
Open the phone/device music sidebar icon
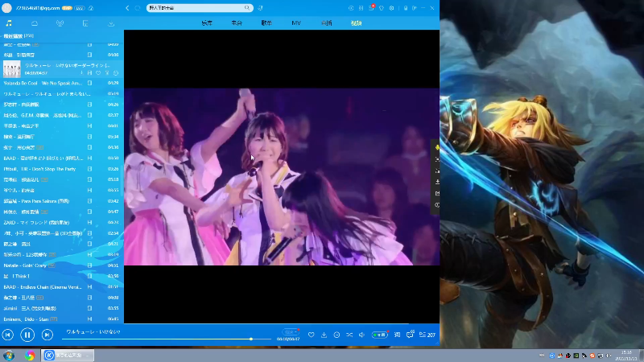(x=85, y=23)
